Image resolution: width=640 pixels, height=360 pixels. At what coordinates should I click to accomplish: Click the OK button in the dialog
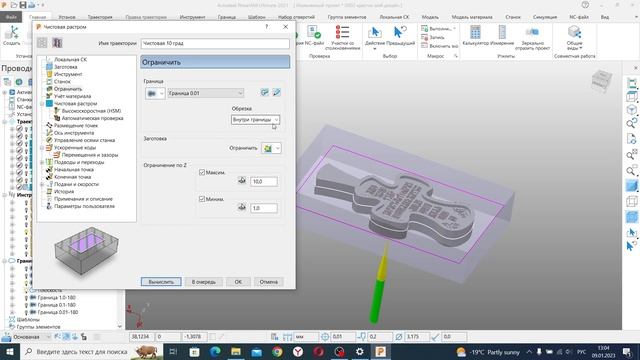[x=238, y=282]
